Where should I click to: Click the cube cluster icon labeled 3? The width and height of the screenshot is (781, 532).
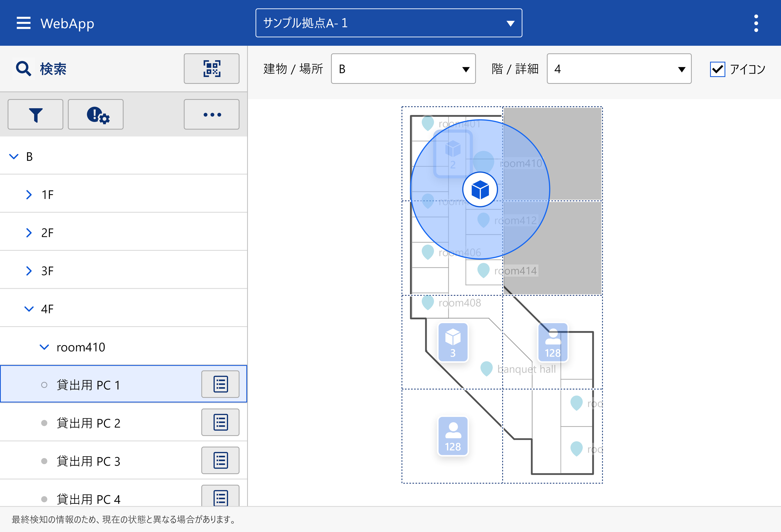453,342
